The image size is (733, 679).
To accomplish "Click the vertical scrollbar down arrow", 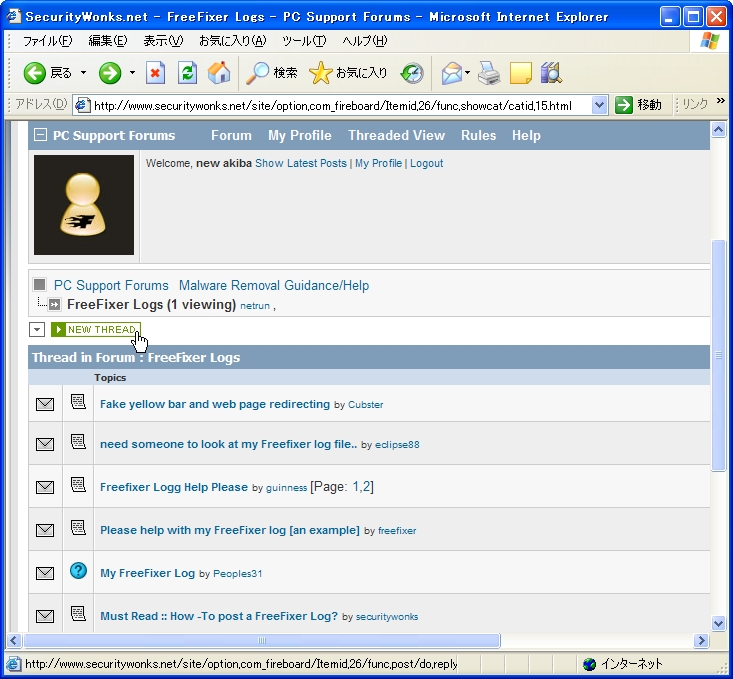I will [x=718, y=623].
